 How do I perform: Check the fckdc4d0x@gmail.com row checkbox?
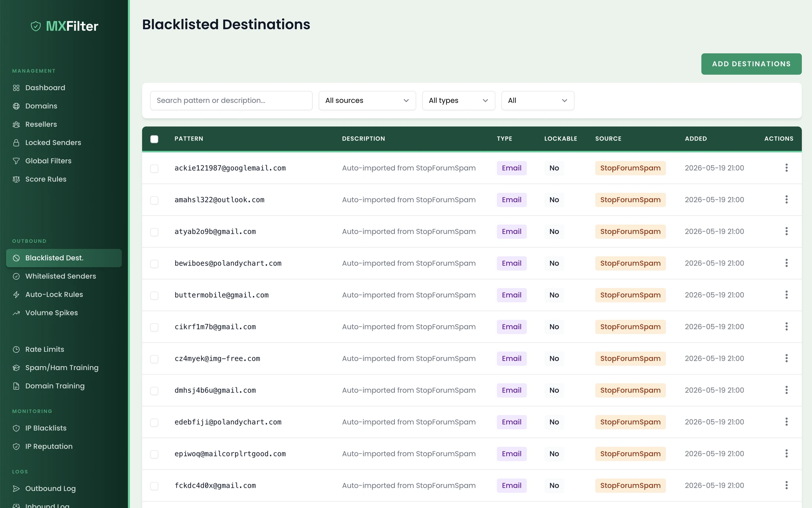[x=154, y=486]
